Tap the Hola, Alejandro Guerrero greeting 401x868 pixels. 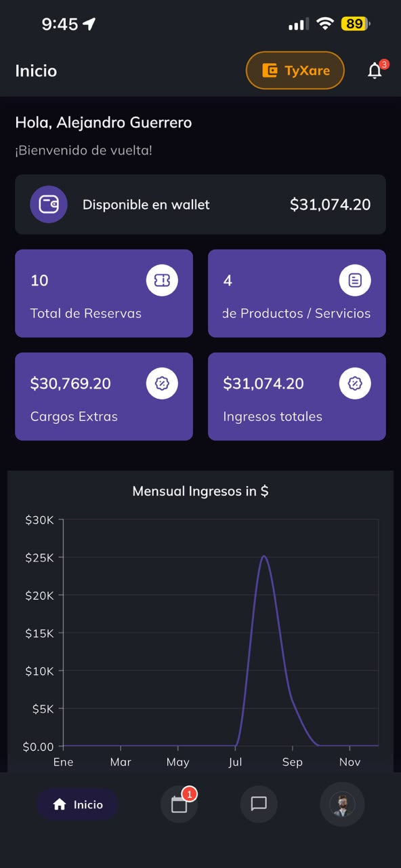coord(104,123)
